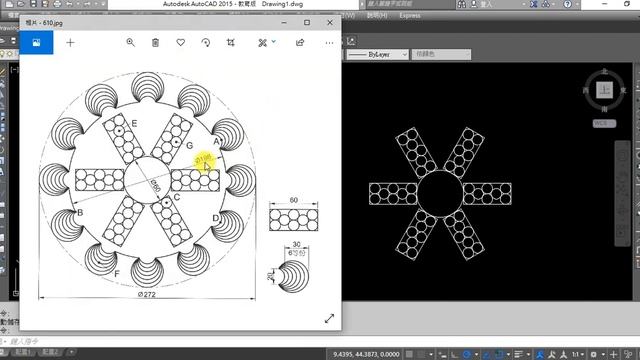Toggle ortho mode in status bar
The height and width of the screenshot is (360, 640).
click(x=454, y=354)
